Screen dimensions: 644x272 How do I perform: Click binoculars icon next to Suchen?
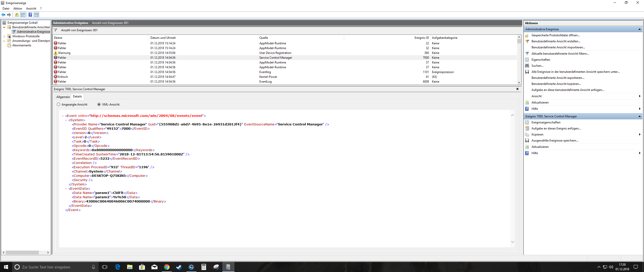coord(527,66)
